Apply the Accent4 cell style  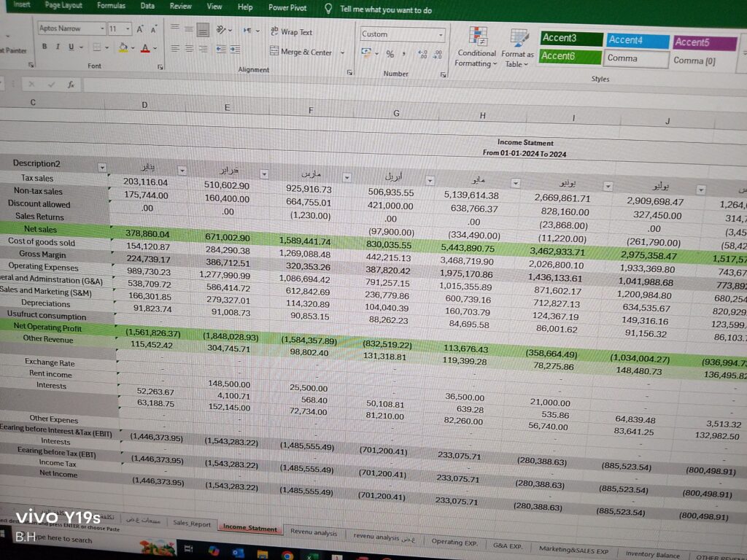coord(638,41)
